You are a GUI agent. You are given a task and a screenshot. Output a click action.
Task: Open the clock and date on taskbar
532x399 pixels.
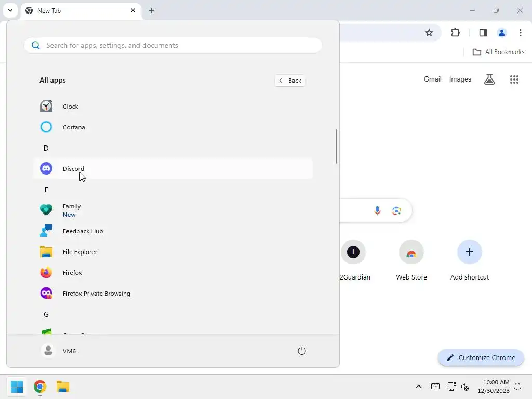coord(494,387)
